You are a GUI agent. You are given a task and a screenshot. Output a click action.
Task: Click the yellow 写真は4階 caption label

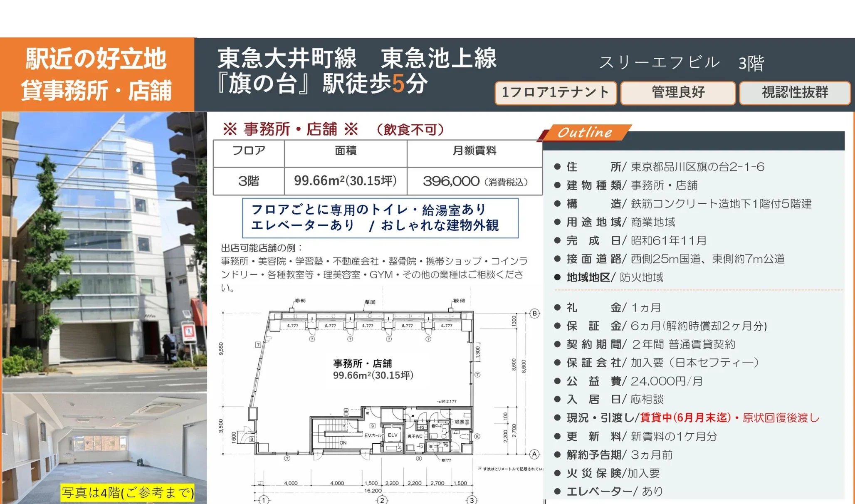128,493
